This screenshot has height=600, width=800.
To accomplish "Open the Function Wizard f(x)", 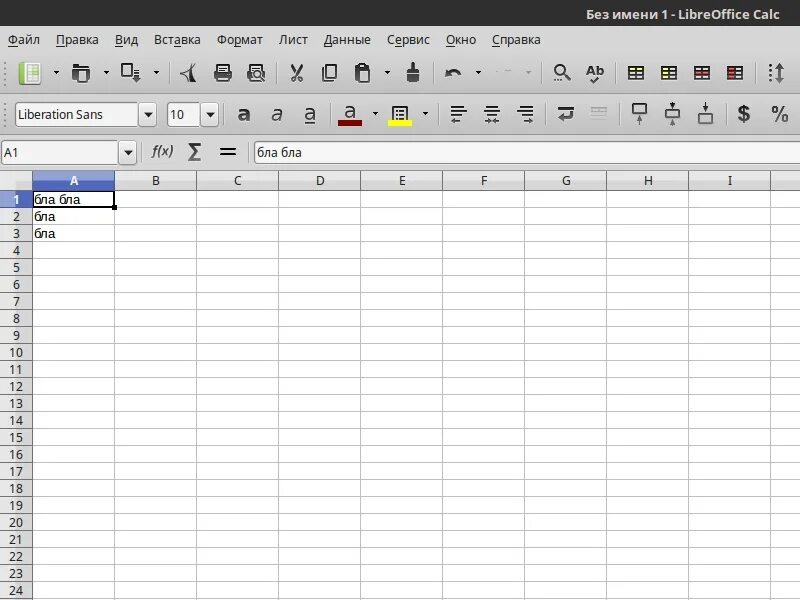I will [162, 152].
